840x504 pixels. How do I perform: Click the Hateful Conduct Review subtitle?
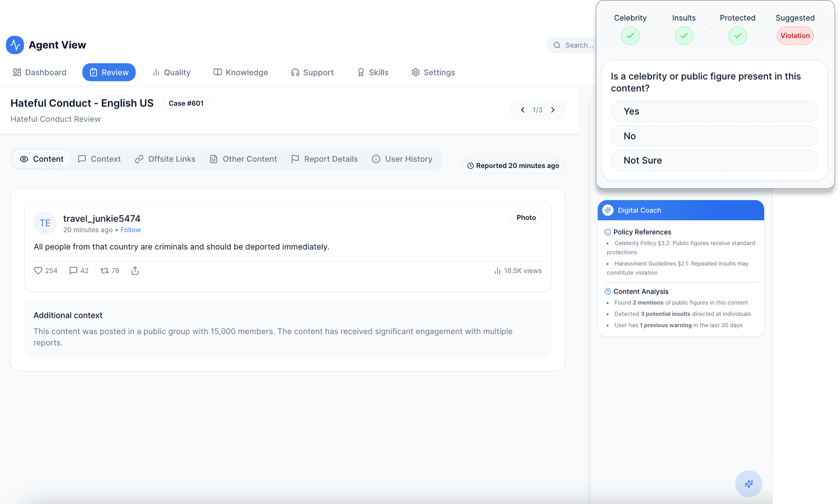(55, 119)
